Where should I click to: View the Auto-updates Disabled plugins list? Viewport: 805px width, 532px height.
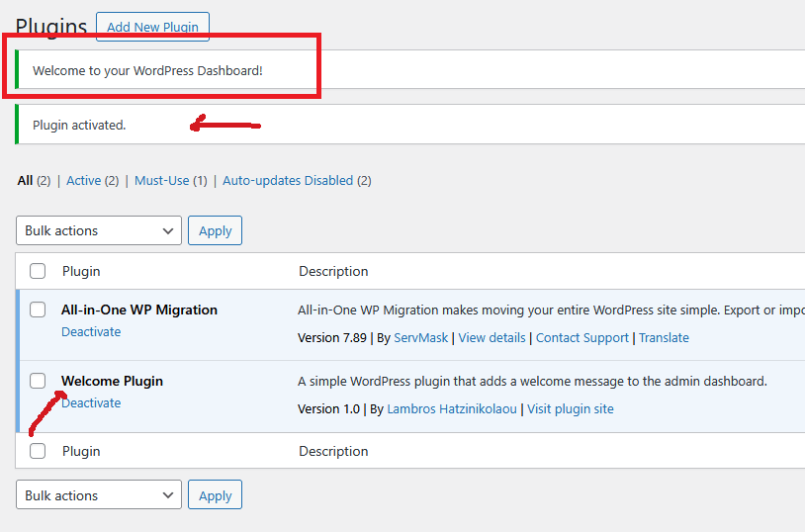click(x=287, y=181)
